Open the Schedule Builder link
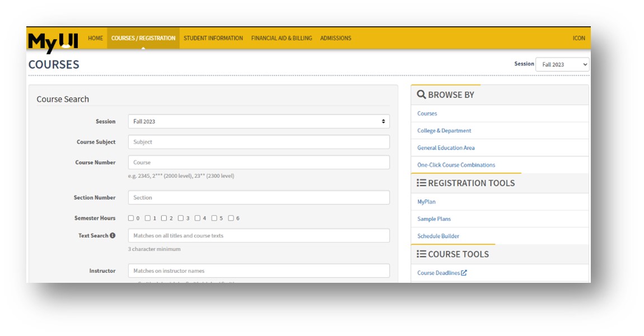This screenshot has width=644, height=336. click(438, 236)
